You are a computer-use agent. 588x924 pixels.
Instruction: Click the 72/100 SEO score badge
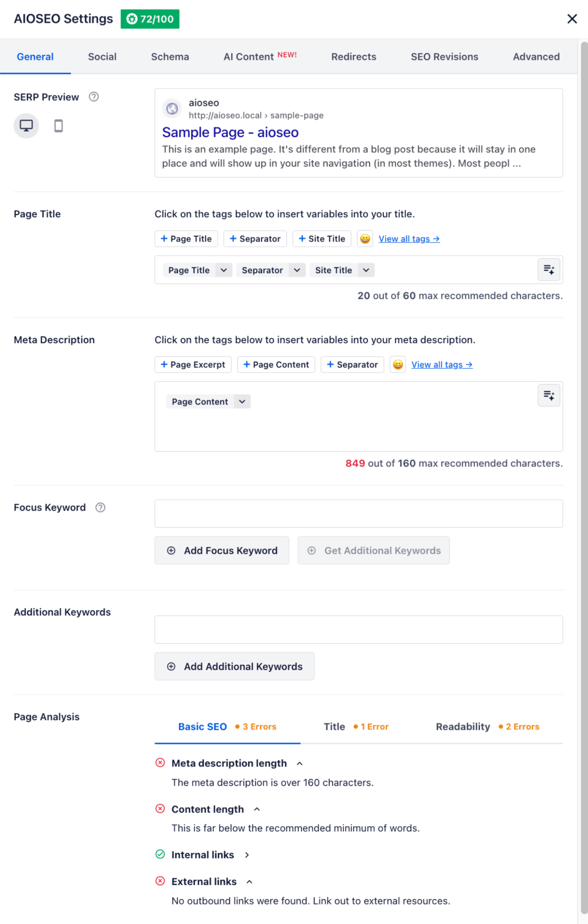150,19
